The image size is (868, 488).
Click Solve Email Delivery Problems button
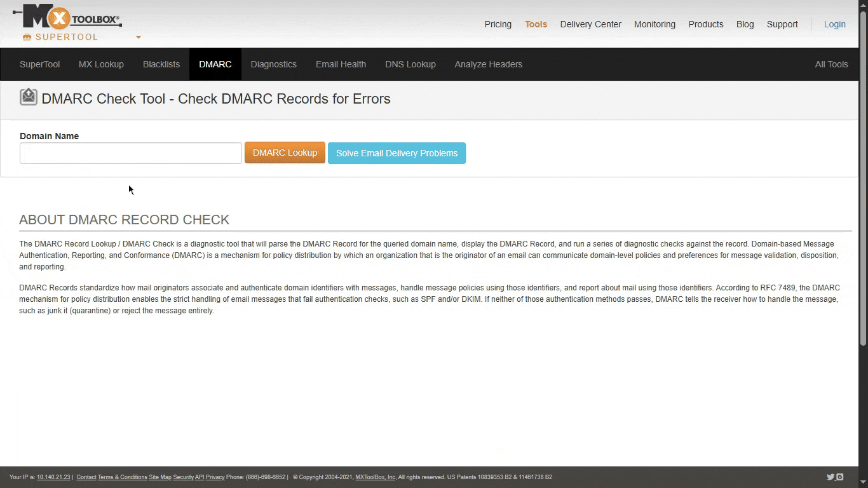397,153
